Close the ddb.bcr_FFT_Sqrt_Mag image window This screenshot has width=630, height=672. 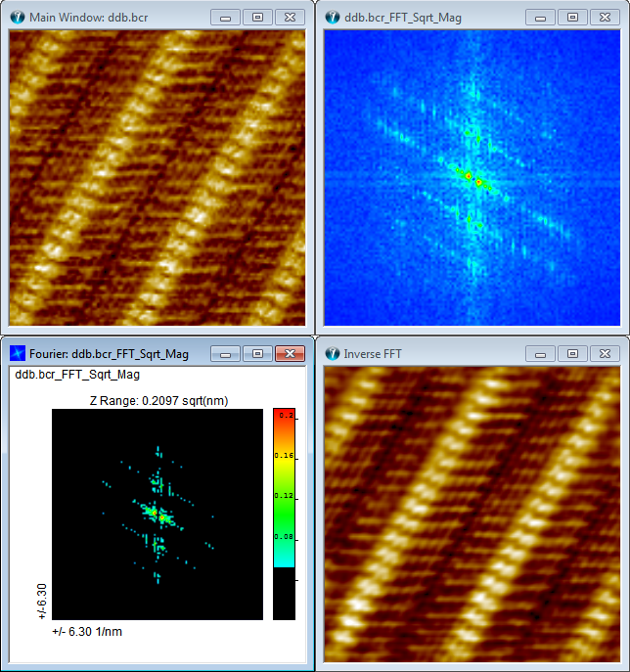tap(605, 18)
